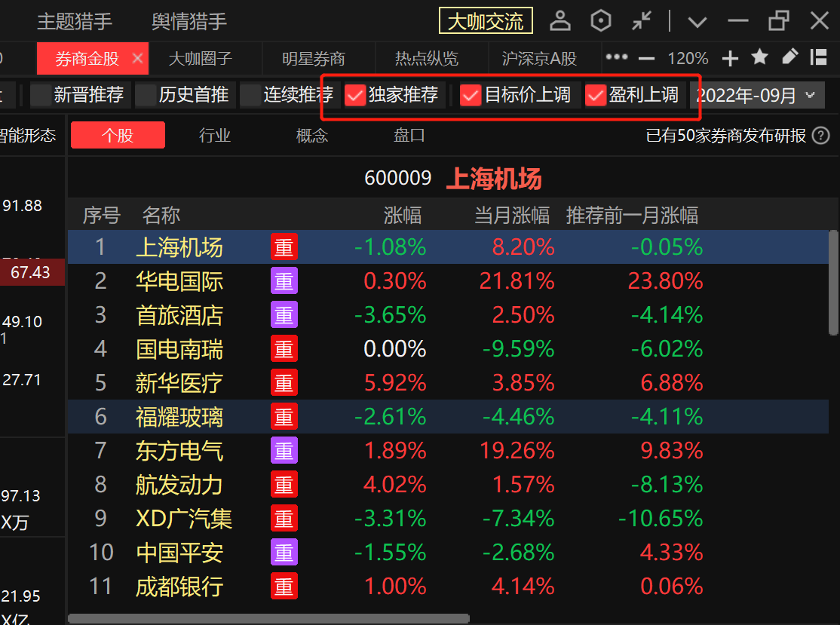The height and width of the screenshot is (625, 840).
Task: Click the red 重 badge for XD广汽集
Action: point(284,519)
